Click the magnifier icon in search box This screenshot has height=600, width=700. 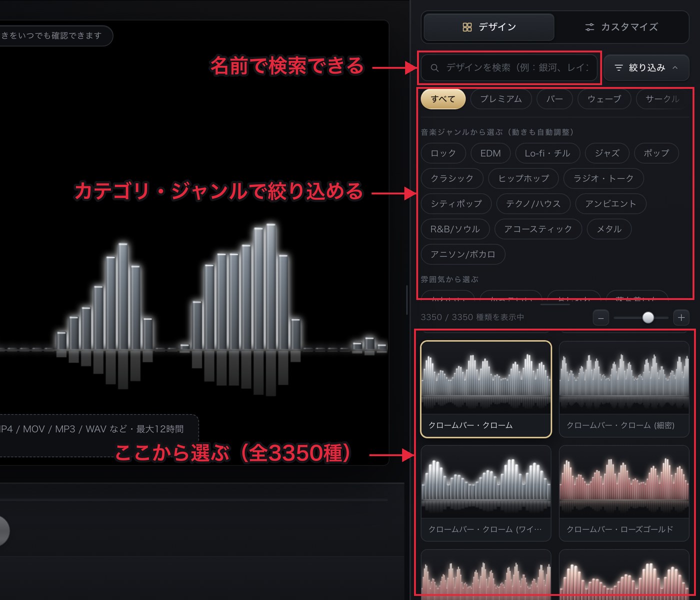434,67
